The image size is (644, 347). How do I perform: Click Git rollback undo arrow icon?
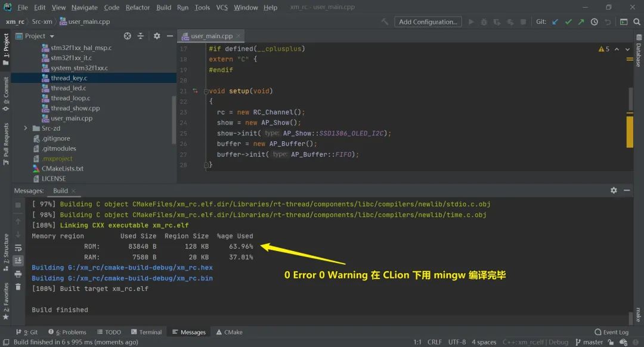(x=608, y=22)
